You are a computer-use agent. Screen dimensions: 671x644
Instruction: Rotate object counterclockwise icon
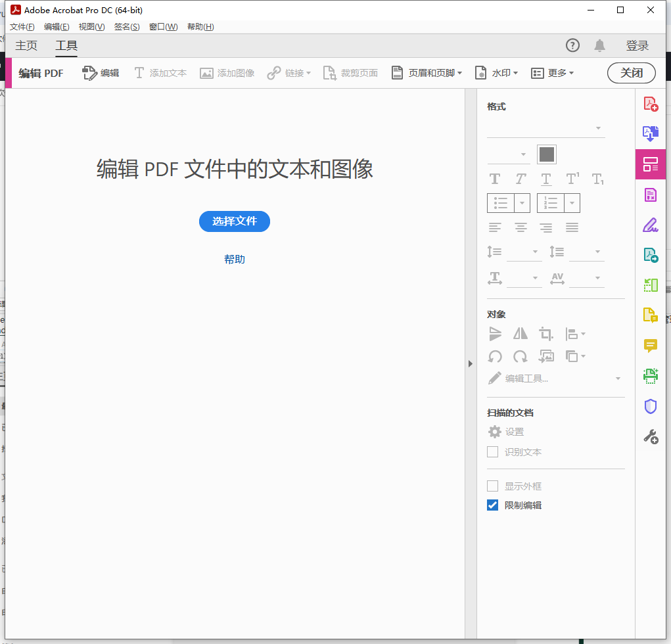495,356
